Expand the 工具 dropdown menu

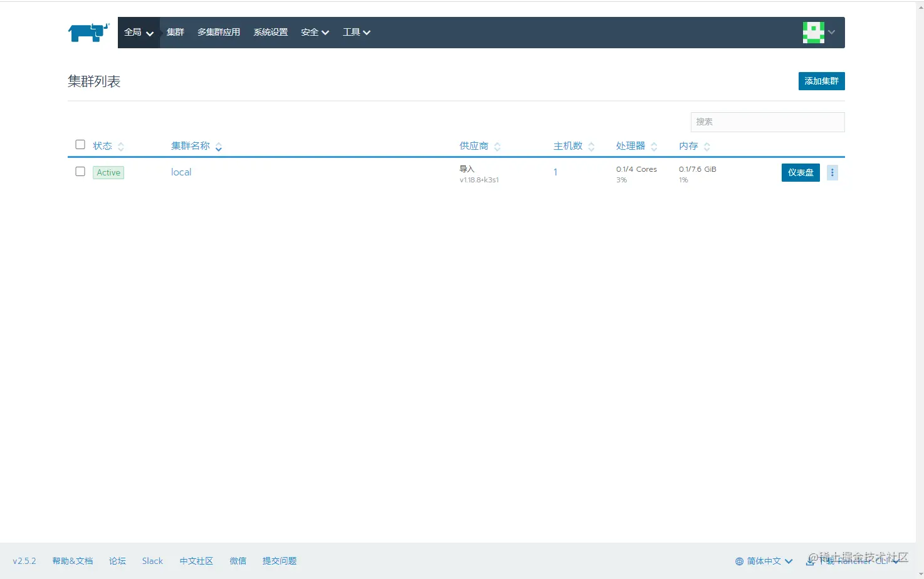point(356,32)
